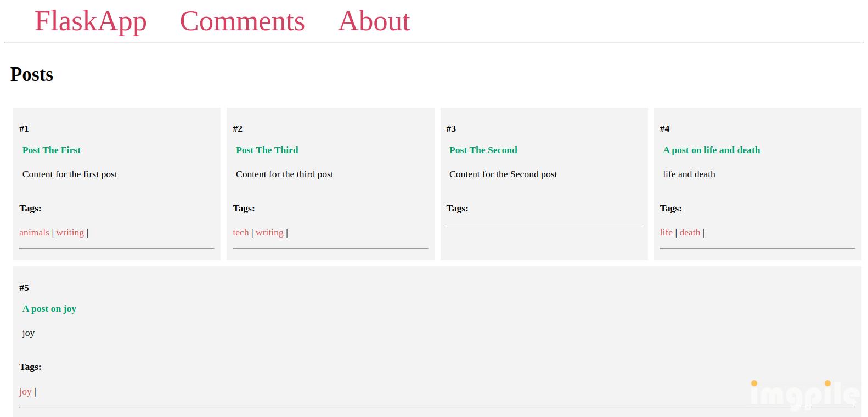The width and height of the screenshot is (868, 417).
Task: Select the death tag in post #4
Action: point(690,232)
